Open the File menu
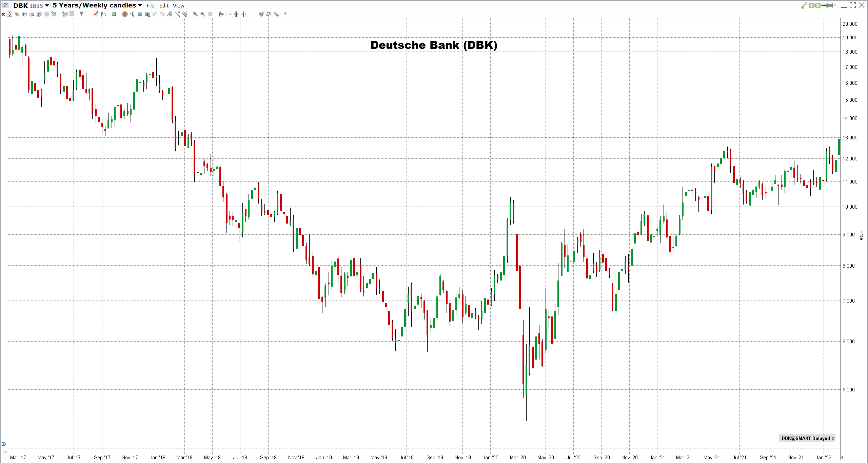 151,5
